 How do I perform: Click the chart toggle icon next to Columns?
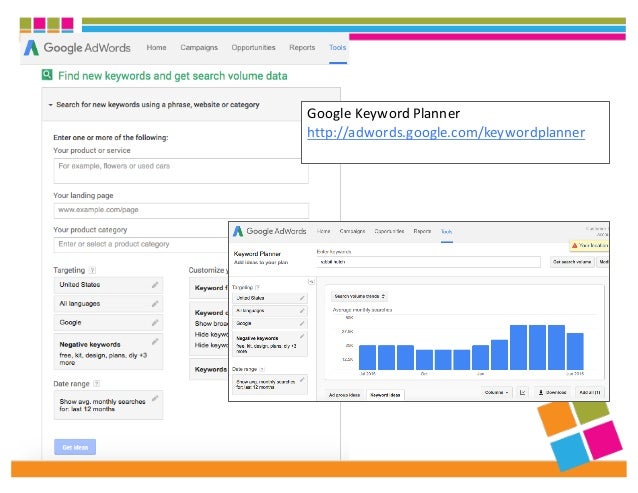pos(522,393)
